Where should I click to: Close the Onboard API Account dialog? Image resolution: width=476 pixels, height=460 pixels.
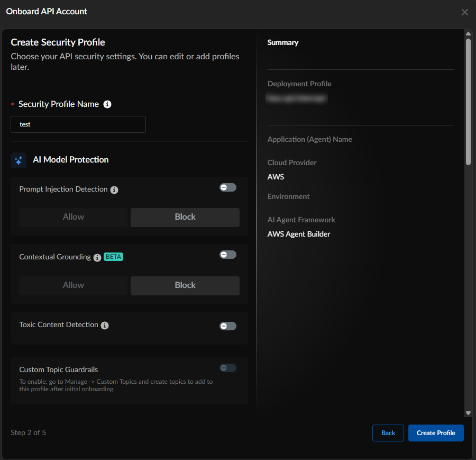(464, 12)
